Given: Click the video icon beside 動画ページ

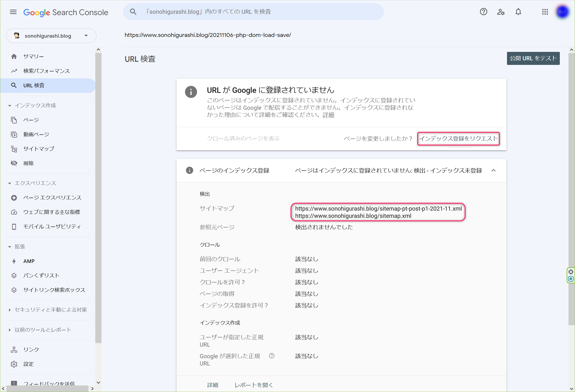Looking at the screenshot, I should tap(14, 134).
